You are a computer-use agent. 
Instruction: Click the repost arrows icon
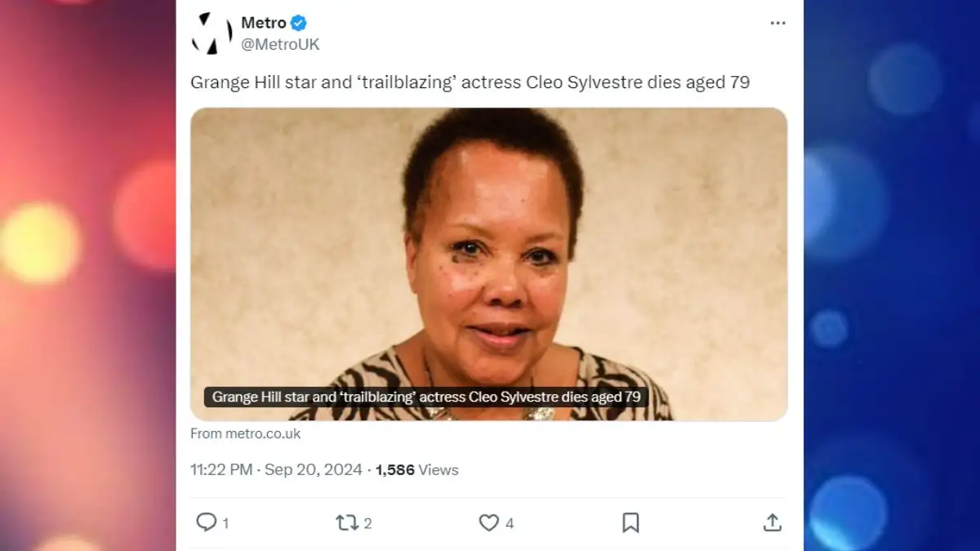pos(347,522)
